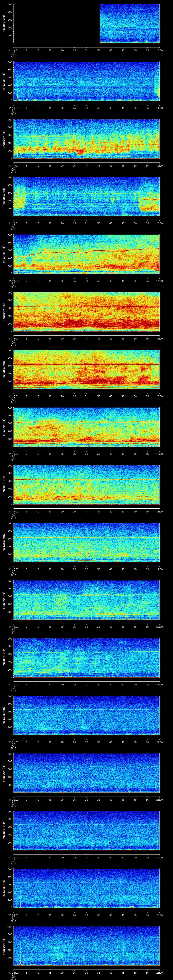The width and height of the screenshot is (173, 980).
Task: Click the "11:14:00" start time label
Action: point(14,339)
